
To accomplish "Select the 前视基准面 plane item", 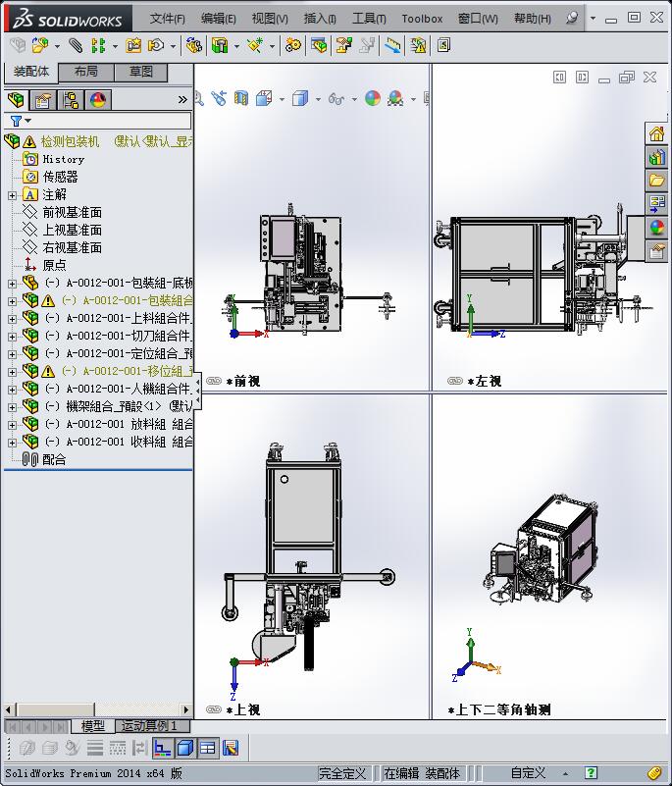I will pyautogui.click(x=73, y=213).
